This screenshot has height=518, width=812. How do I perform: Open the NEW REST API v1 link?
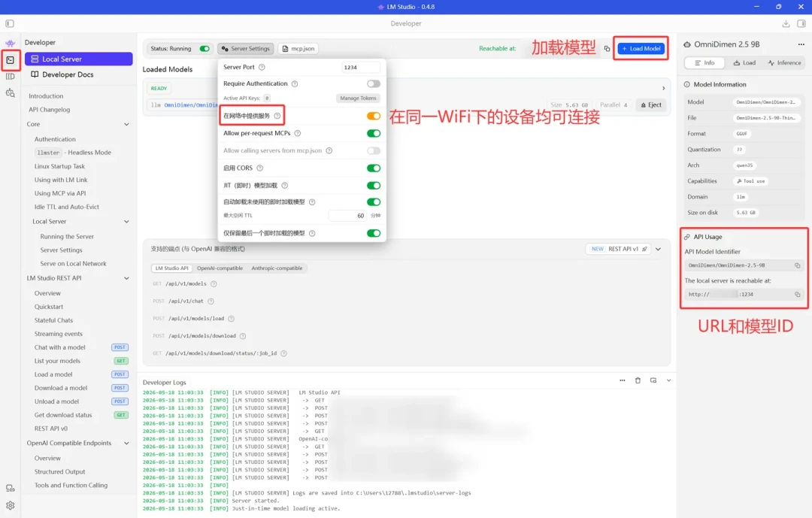[619, 249]
